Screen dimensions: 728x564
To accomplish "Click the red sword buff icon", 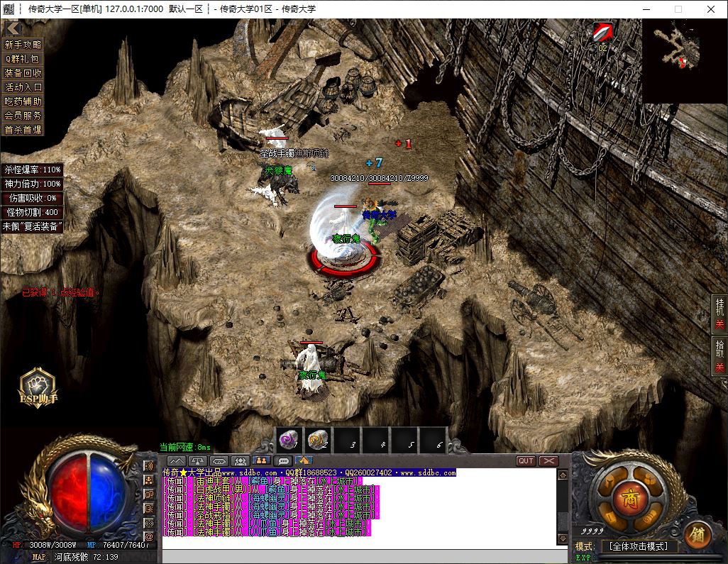I will pos(603,32).
